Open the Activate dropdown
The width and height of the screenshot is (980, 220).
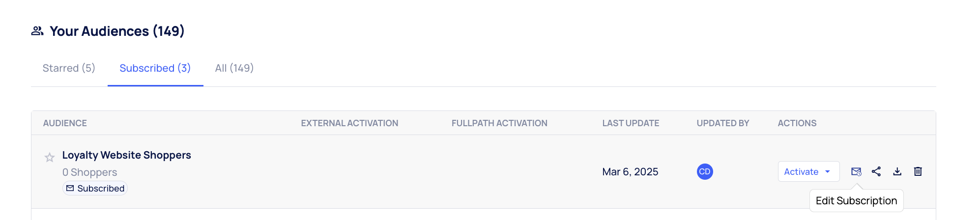pos(808,172)
